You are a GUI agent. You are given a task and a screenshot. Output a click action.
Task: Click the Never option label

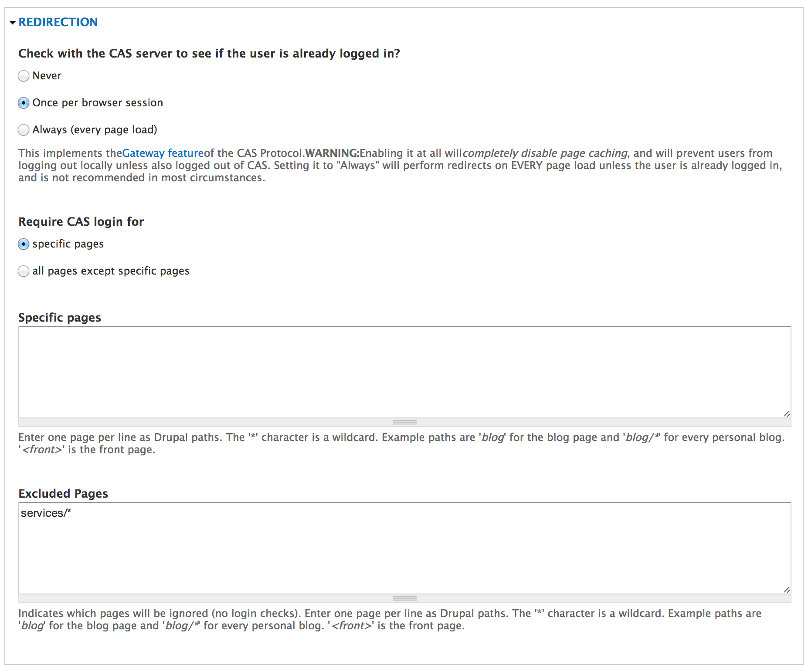[x=47, y=76]
